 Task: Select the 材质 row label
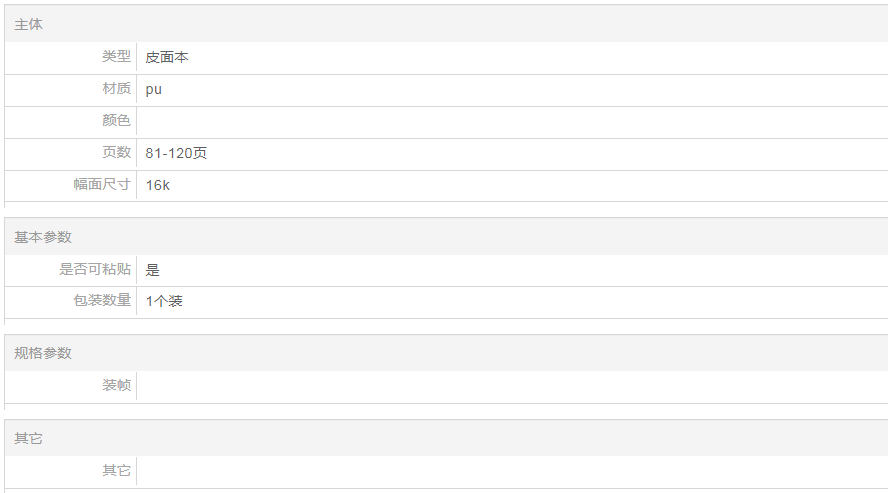[116, 89]
